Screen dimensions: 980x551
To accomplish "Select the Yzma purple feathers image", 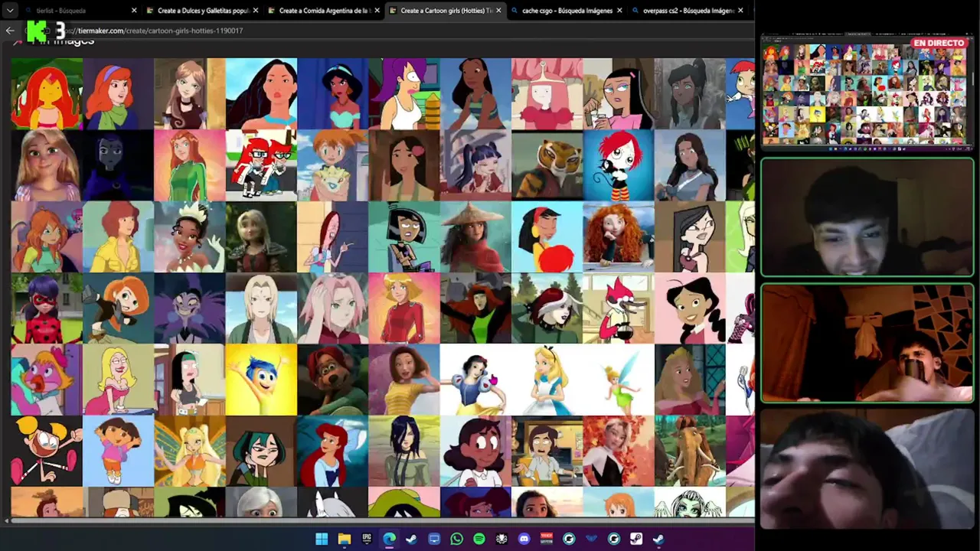I will pyautogui.click(x=190, y=308).
